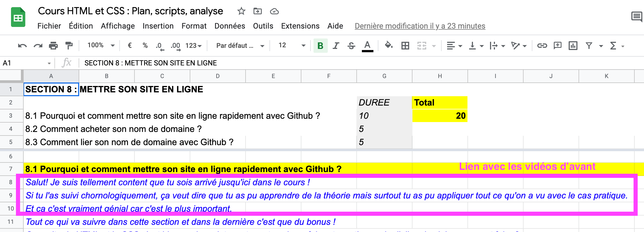Decrease decimal places
The height and width of the screenshot is (232, 644).
pyautogui.click(x=159, y=46)
